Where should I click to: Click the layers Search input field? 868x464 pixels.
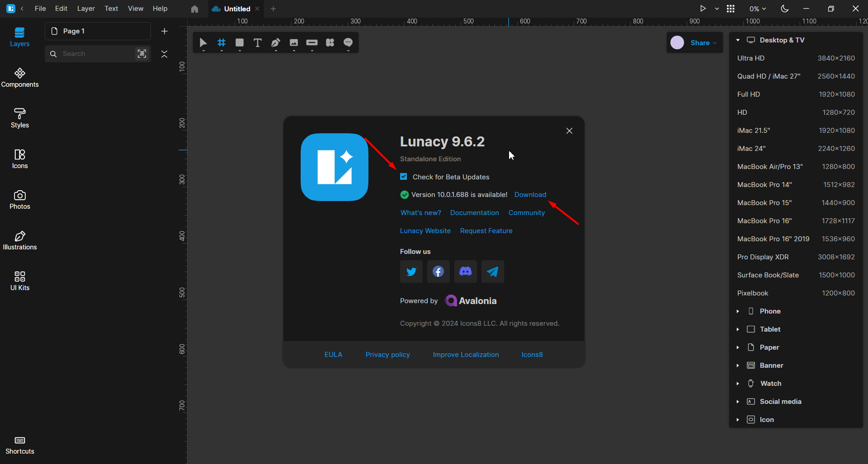(98, 54)
